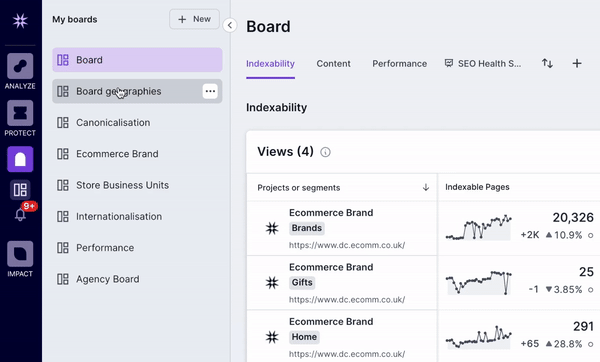This screenshot has height=362, width=600.
Task: Switch to the SEO Health S... tab
Action: (x=483, y=64)
